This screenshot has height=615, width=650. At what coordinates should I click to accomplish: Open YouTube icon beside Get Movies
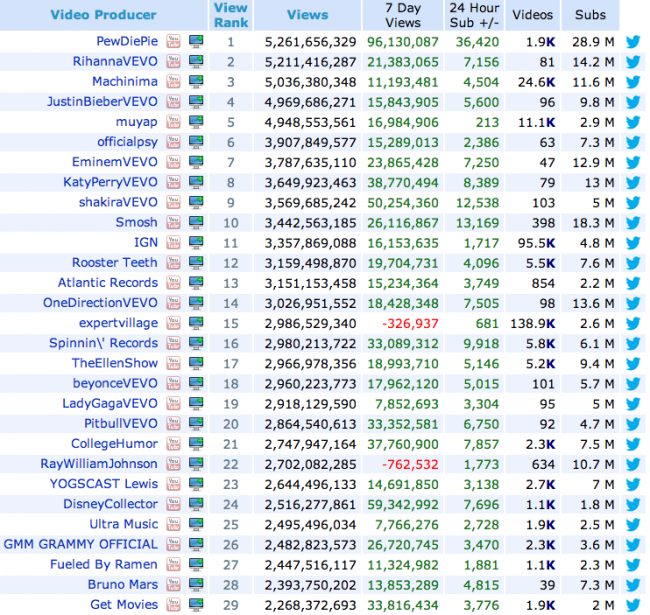point(173,605)
